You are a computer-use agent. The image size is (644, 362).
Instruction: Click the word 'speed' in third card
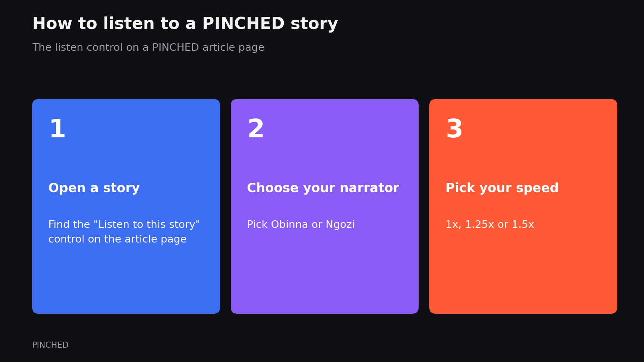click(536, 188)
